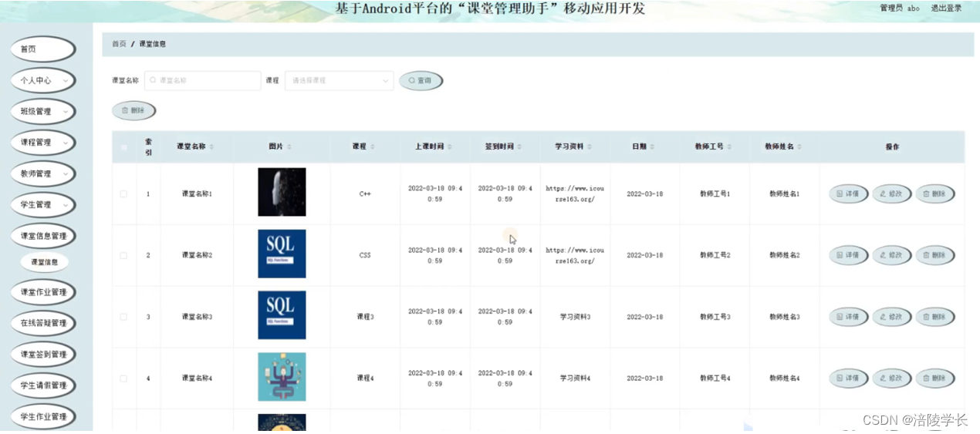
Task: Click the 退出登录 link
Action: tap(946, 8)
